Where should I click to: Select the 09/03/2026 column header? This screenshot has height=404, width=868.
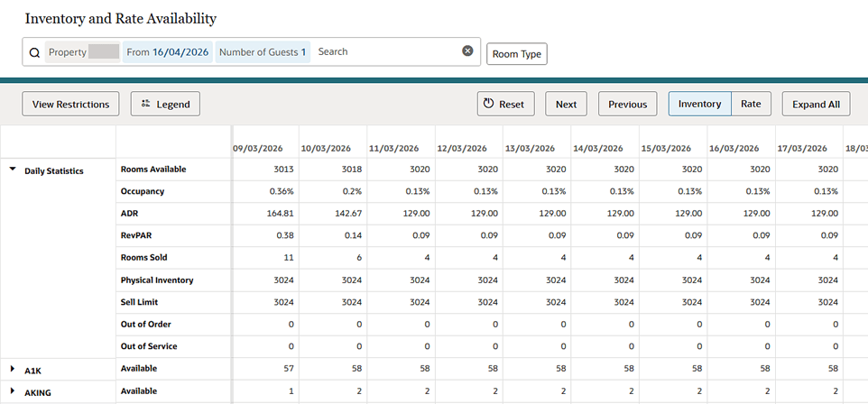coord(258,148)
